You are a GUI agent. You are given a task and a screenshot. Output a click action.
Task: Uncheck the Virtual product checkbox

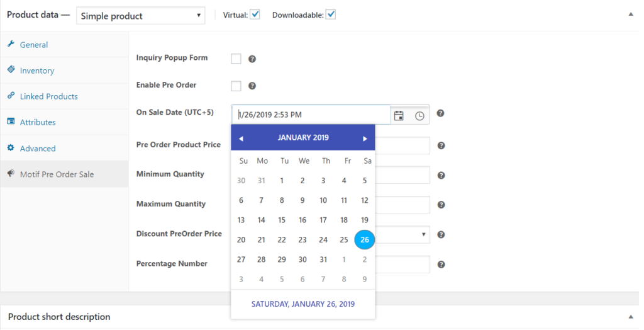255,14
